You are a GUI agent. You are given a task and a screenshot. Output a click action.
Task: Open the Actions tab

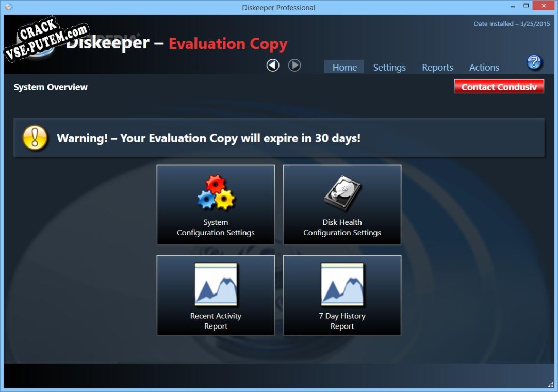point(484,67)
